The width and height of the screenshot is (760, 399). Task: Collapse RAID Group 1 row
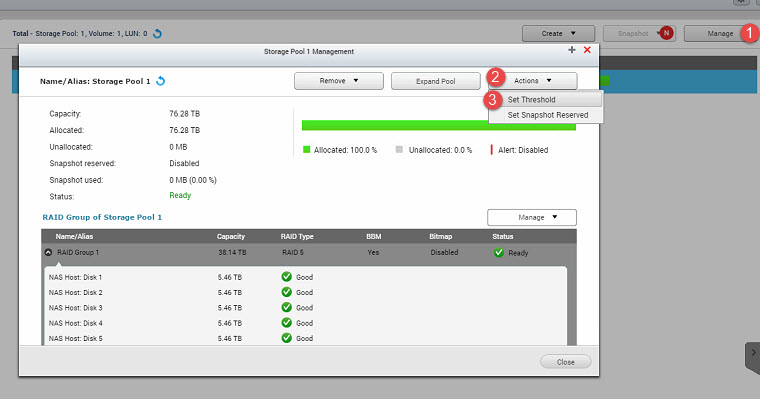[48, 253]
